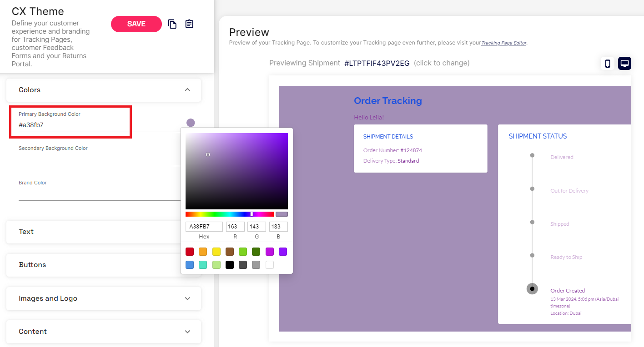Expand the Content section
Screen dimensions: 644x347
tap(187, 332)
